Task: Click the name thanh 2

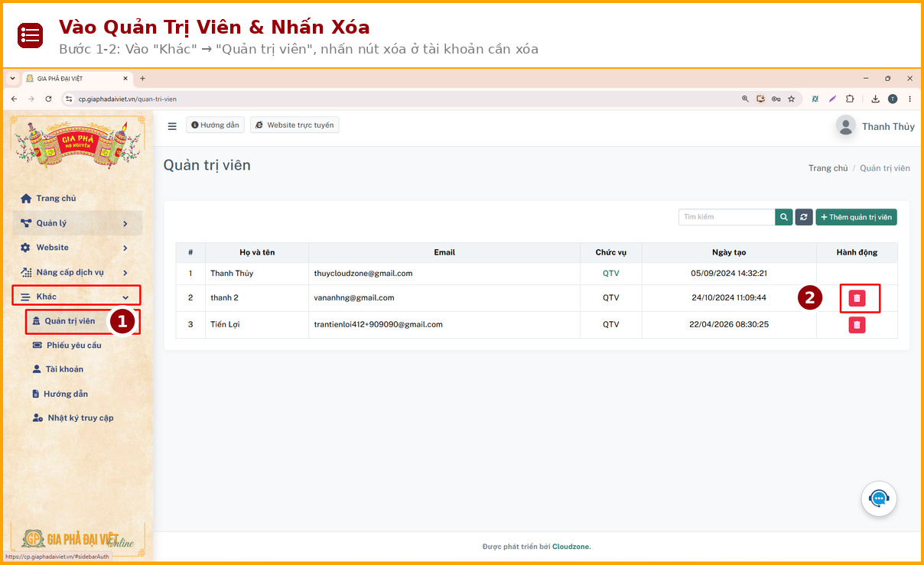Action: tap(224, 298)
